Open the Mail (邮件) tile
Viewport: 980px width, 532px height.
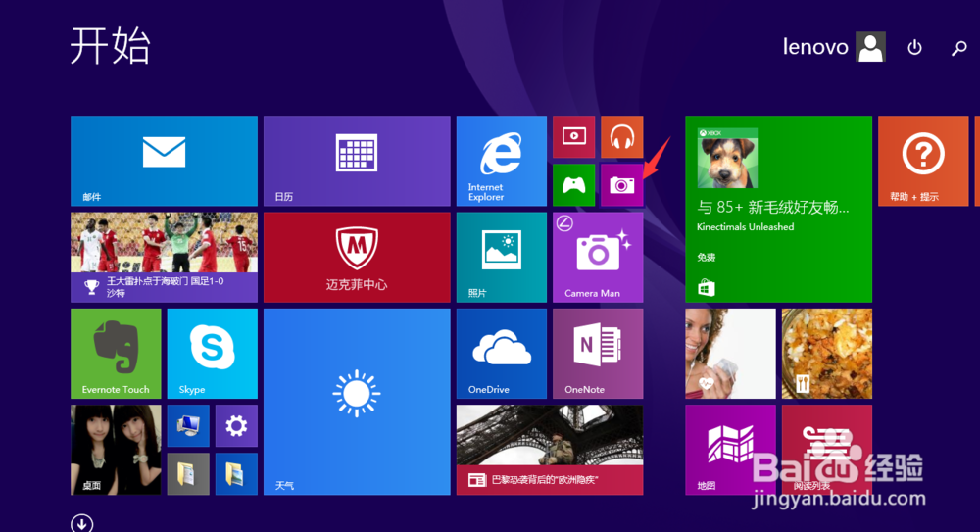[164, 161]
